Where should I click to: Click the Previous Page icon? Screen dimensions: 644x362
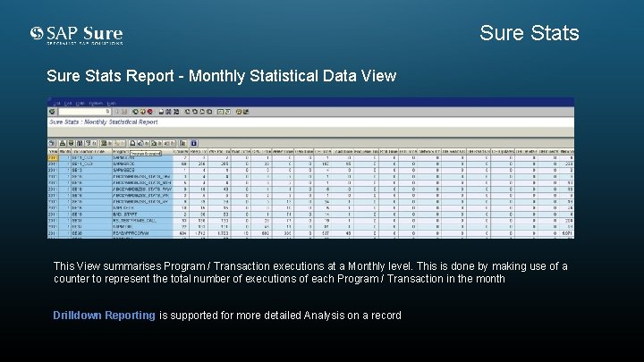pos(195,112)
